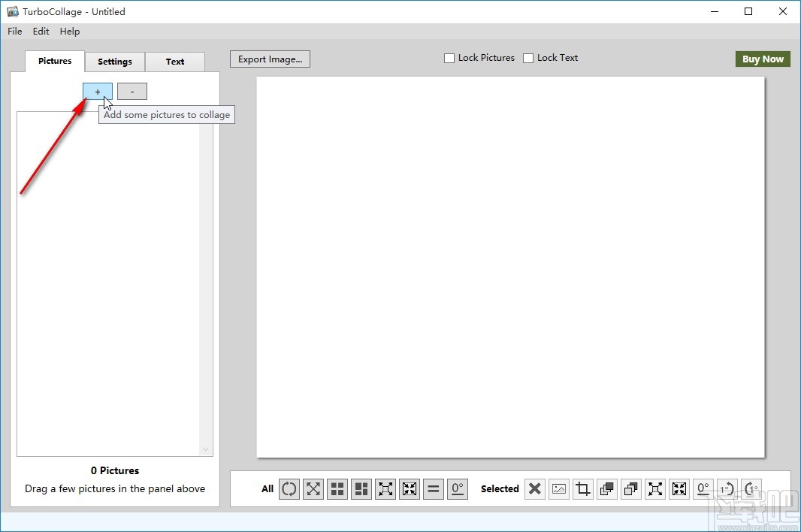Enable the Lock Pictures checkbox
The image size is (801, 532).
coord(449,58)
